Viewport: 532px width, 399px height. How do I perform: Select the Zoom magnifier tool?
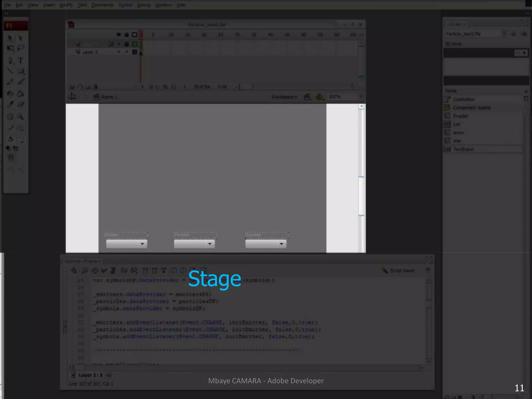pos(21,117)
